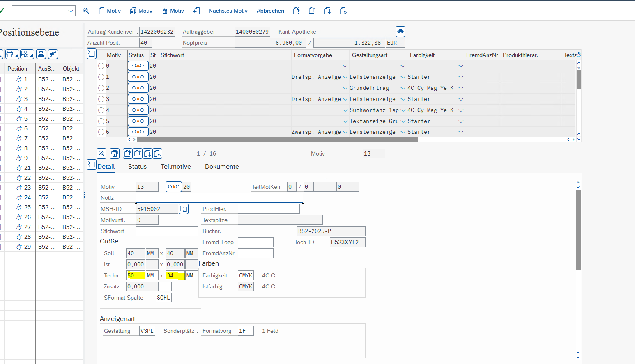635x364 pixels.
Task: Collapse detail area via icon left of Detail tab
Action: pos(92,165)
